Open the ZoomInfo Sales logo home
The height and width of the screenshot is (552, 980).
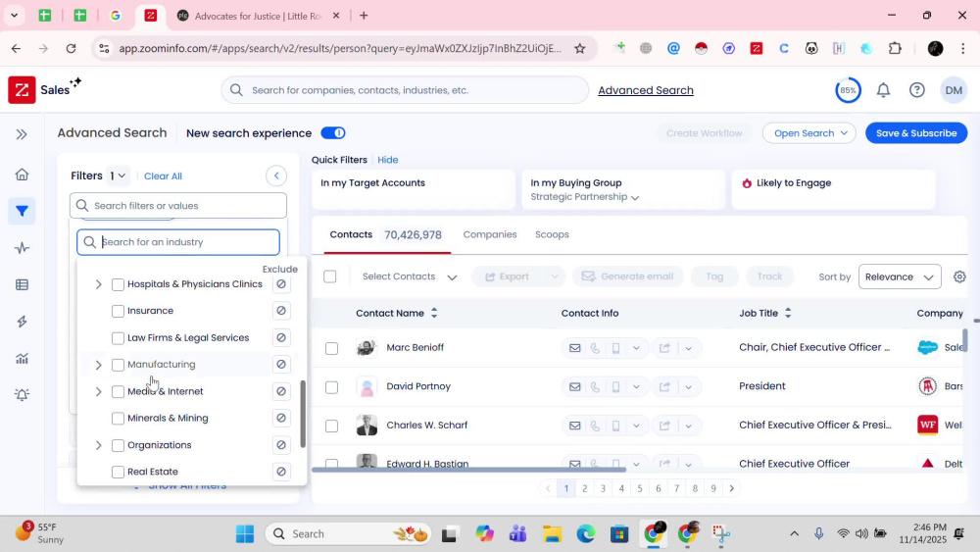point(22,90)
